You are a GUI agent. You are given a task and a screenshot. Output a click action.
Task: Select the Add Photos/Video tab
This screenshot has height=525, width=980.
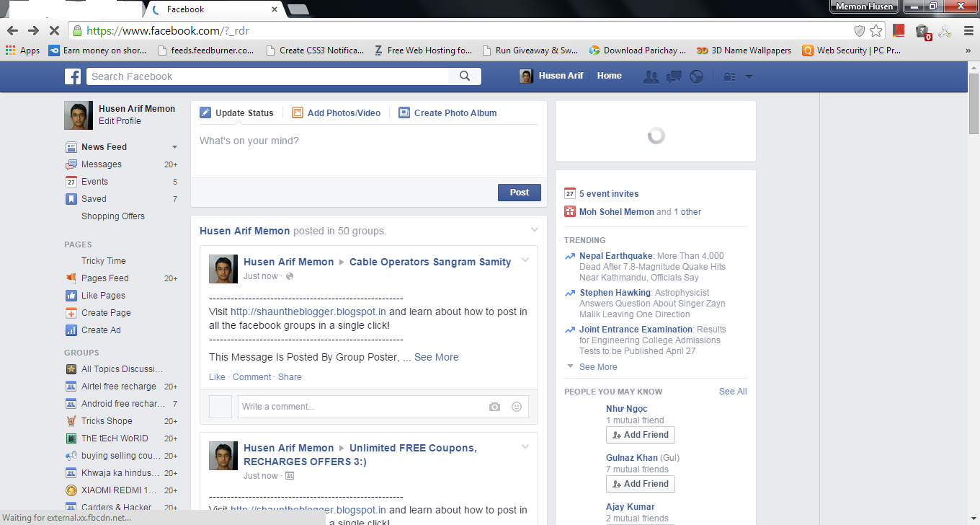337,113
